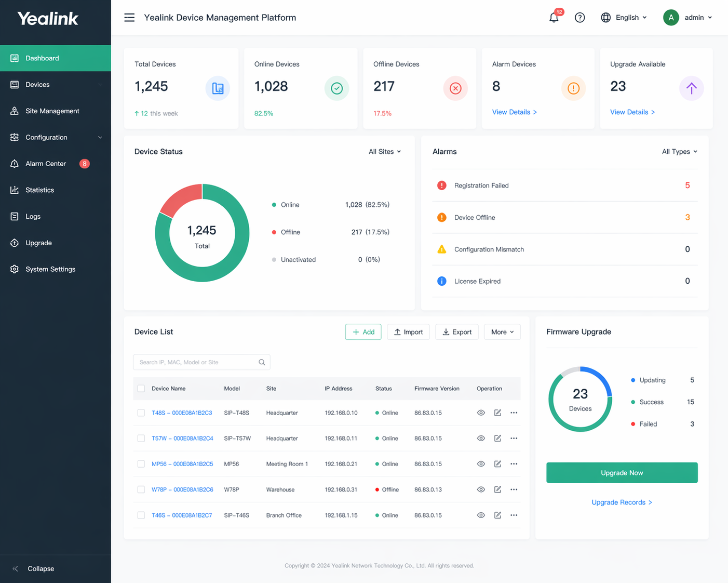The width and height of the screenshot is (728, 583).
Task: Open the Upgrade Records link
Action: 622,502
